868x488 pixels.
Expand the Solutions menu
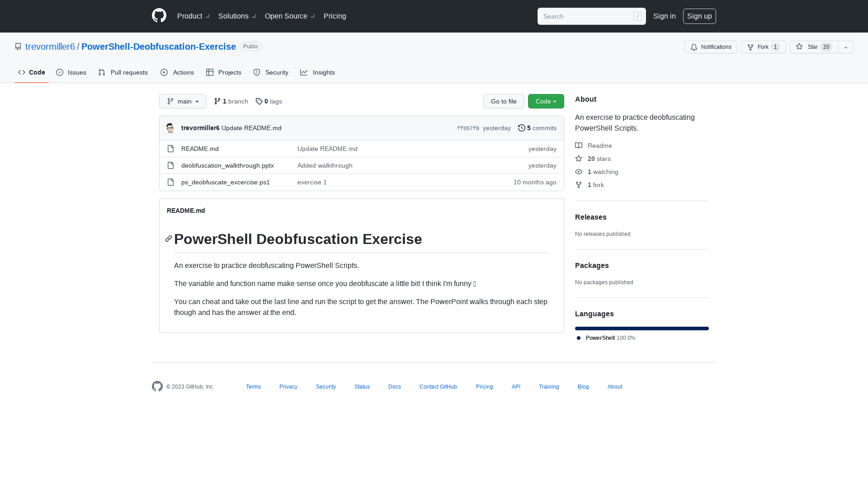[237, 16]
